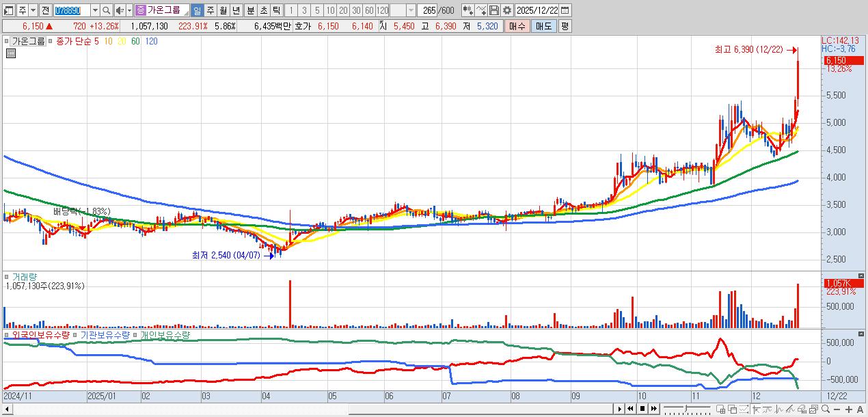The image size is (868, 417).
Task: Open the interval dropdown after 120
Action: (411, 10)
